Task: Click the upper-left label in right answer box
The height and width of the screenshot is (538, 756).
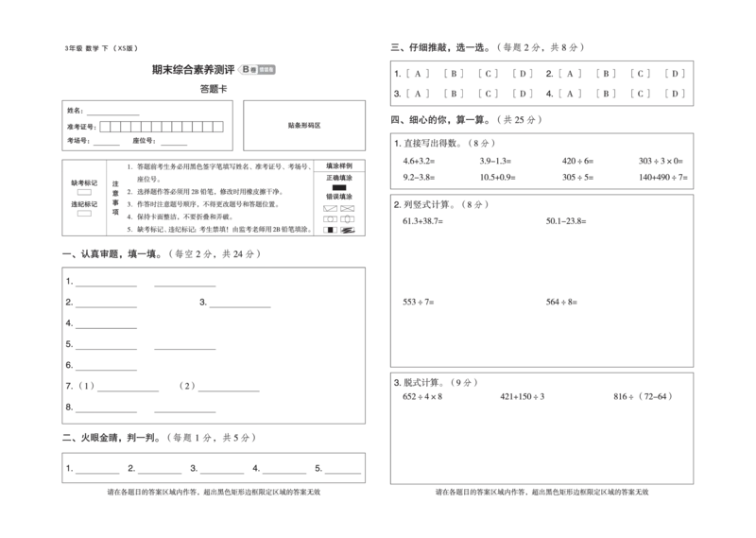Action: [421, 220]
